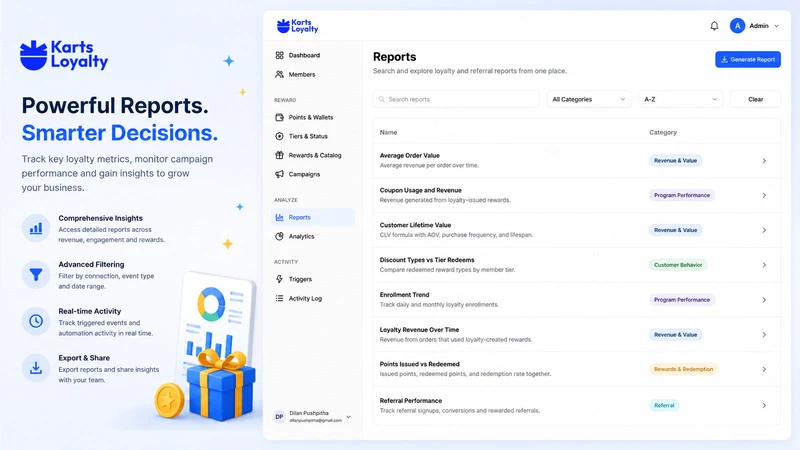Click the Karts Loyalty logo in app header

coord(297,26)
